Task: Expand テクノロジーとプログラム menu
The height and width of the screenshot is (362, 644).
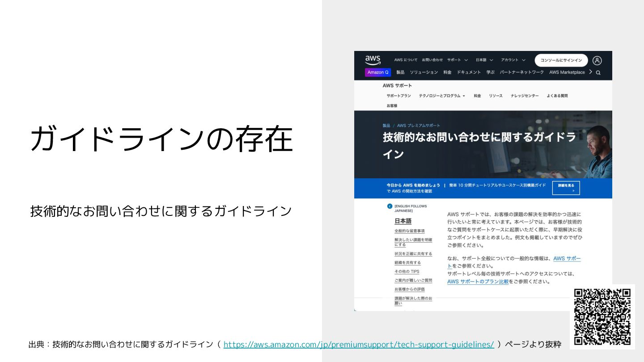Action: point(442,96)
